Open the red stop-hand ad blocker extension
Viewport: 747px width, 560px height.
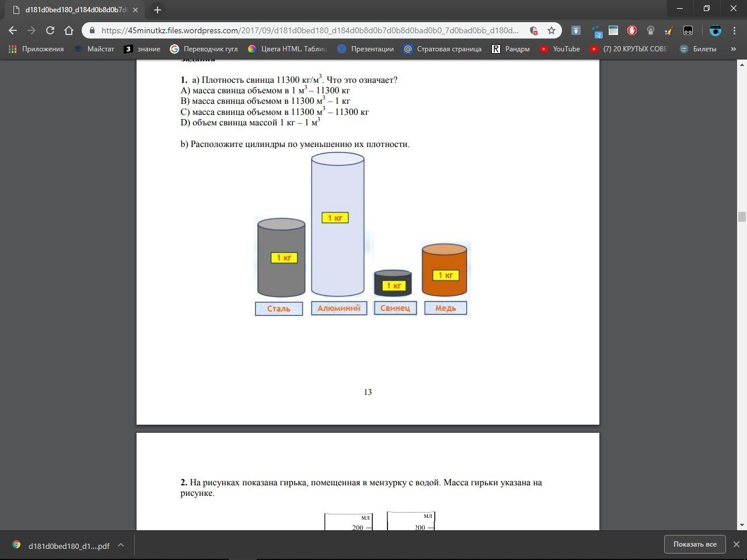632,30
